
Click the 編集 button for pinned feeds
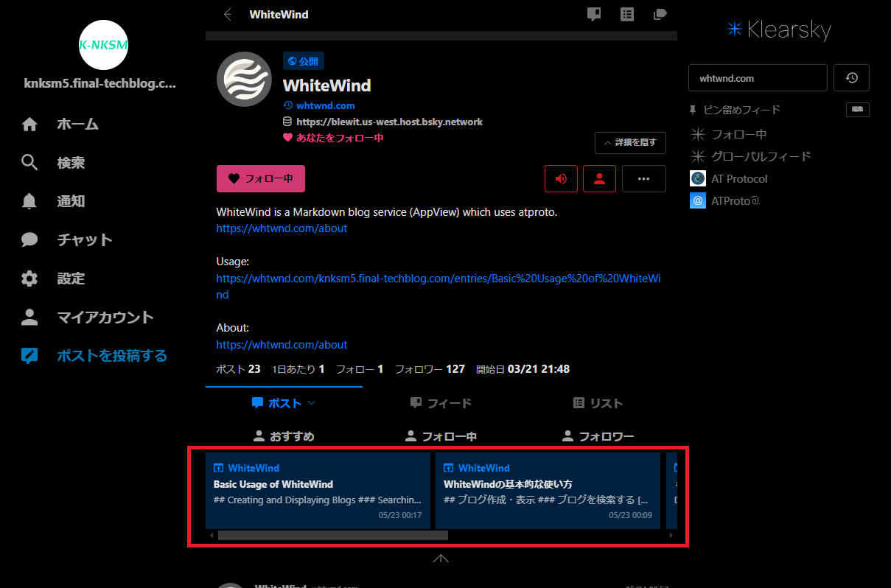coord(857,109)
